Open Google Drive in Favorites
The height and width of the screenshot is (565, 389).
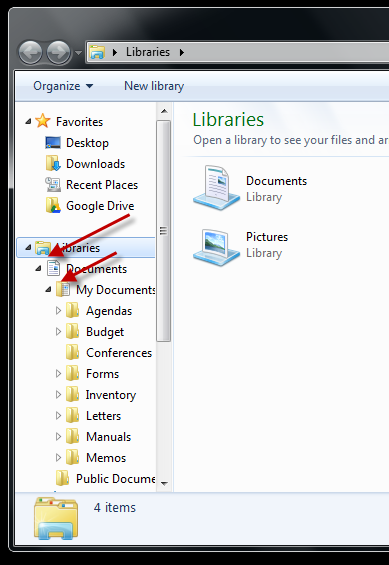click(x=100, y=206)
